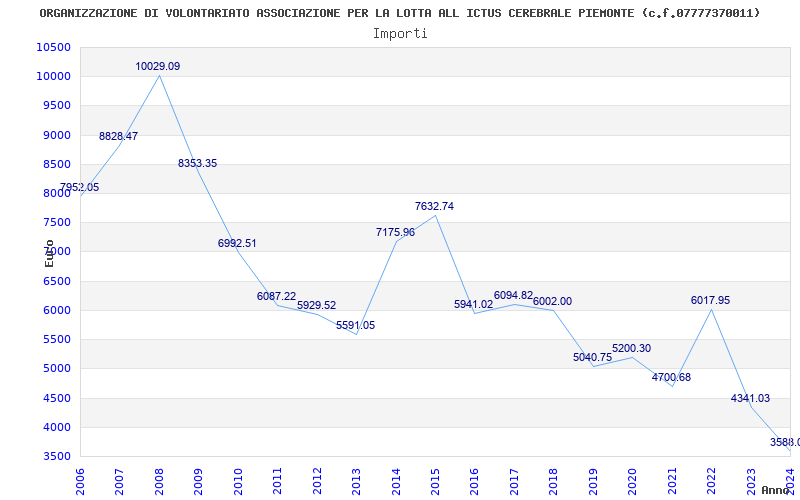Click the 8500 y-axis tick label
This screenshot has width=800, height=500.
(56, 164)
